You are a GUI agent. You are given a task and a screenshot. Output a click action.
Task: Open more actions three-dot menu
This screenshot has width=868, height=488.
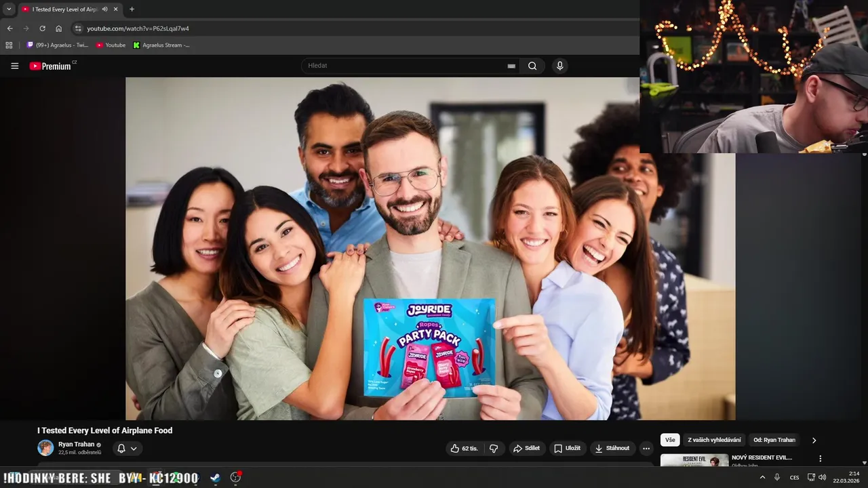[646, 448]
